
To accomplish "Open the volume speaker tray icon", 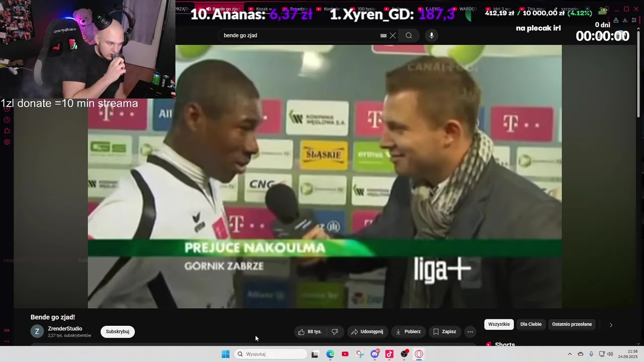I will (610, 354).
